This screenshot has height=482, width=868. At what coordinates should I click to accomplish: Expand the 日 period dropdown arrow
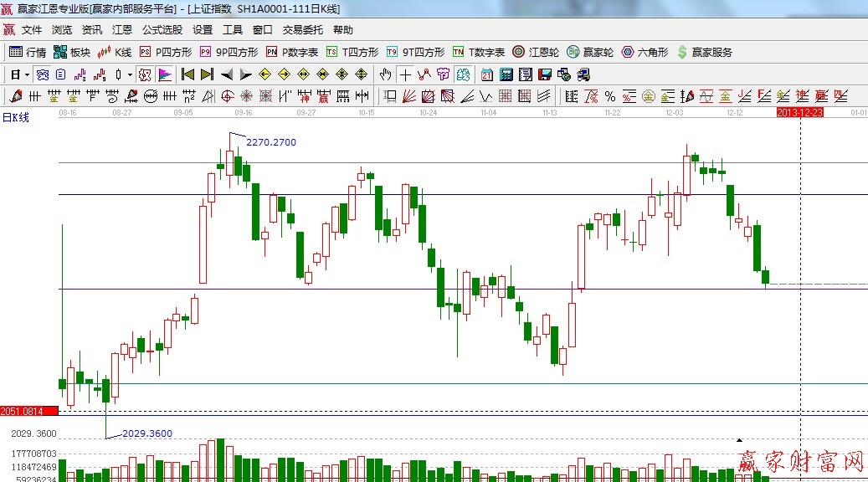[27, 74]
